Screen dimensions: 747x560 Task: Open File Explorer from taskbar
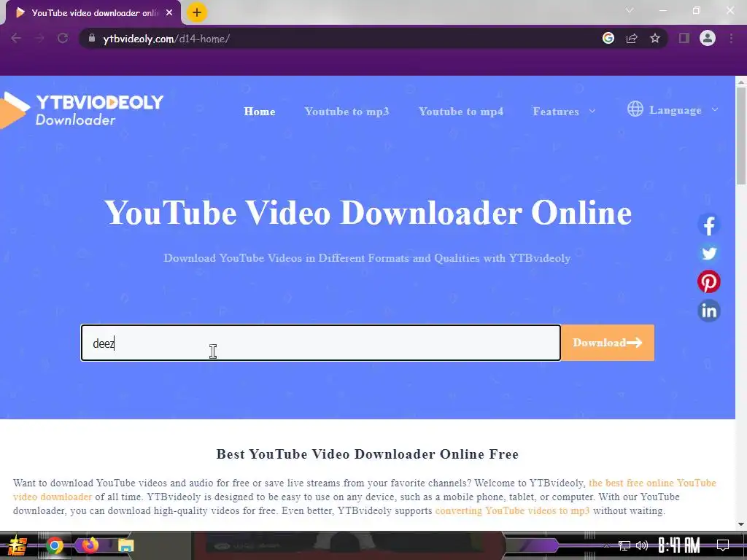click(125, 545)
